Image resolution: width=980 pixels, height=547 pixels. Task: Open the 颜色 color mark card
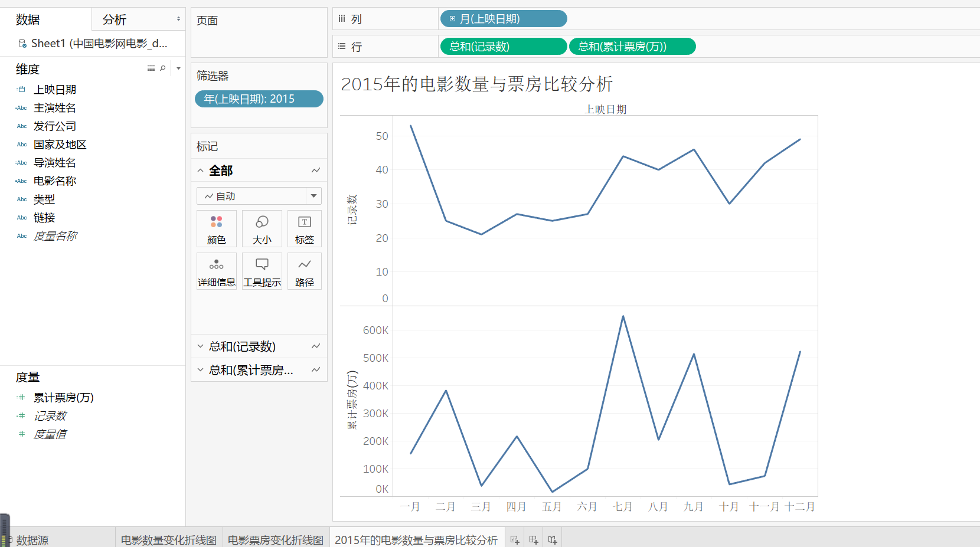tap(216, 229)
